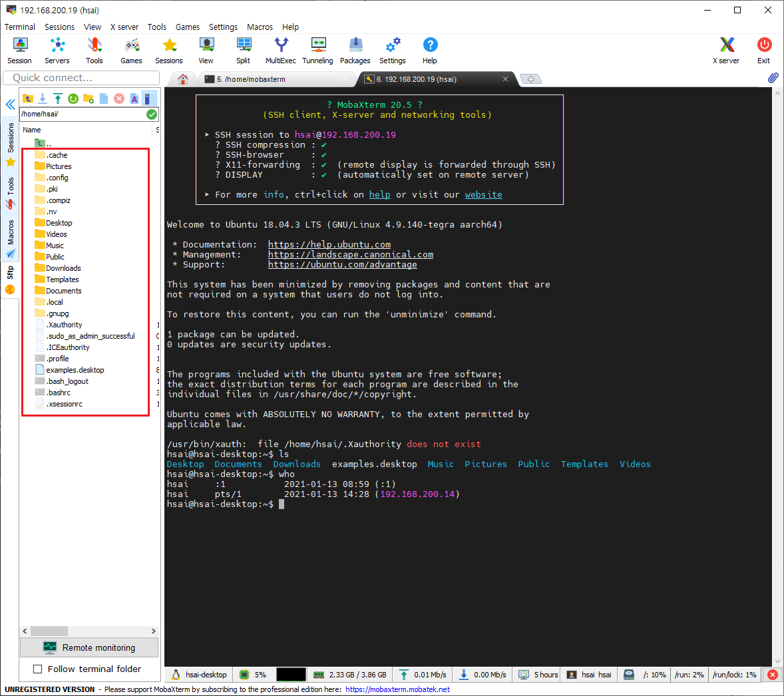Screen dimensions: 784x696
Task: Rename file via the A icon
Action: 134,98
